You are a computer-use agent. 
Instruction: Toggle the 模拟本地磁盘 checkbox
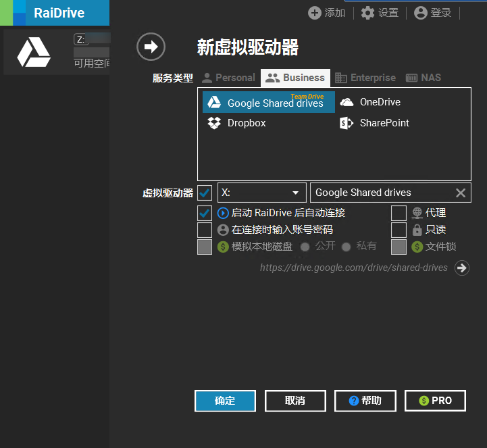tap(205, 247)
